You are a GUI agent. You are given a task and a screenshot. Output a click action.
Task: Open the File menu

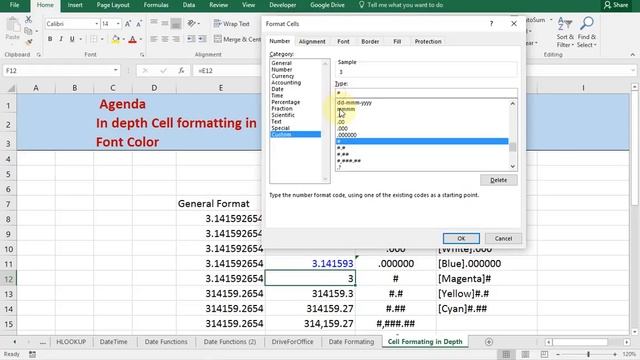point(14,5)
